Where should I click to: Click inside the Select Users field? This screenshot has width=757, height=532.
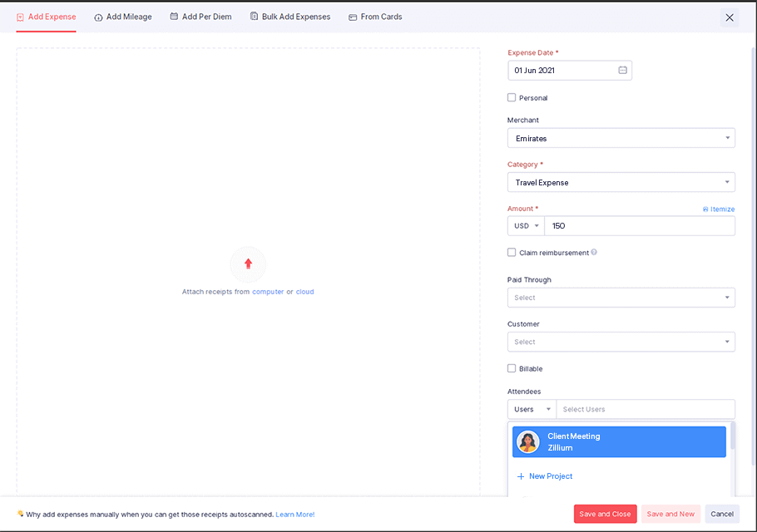pos(646,409)
